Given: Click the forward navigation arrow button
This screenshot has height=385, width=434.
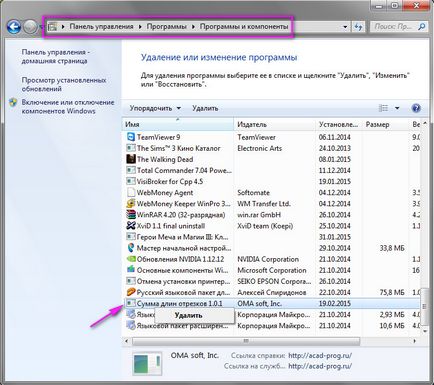Looking at the screenshot, I should pos(30,27).
